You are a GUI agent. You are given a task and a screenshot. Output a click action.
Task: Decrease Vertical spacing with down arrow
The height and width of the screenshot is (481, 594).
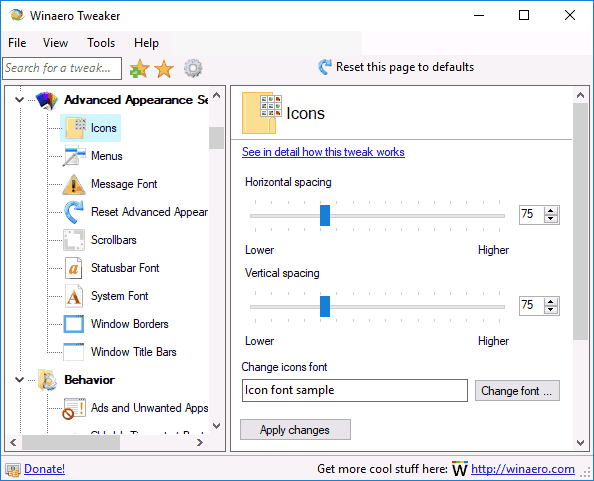click(551, 310)
